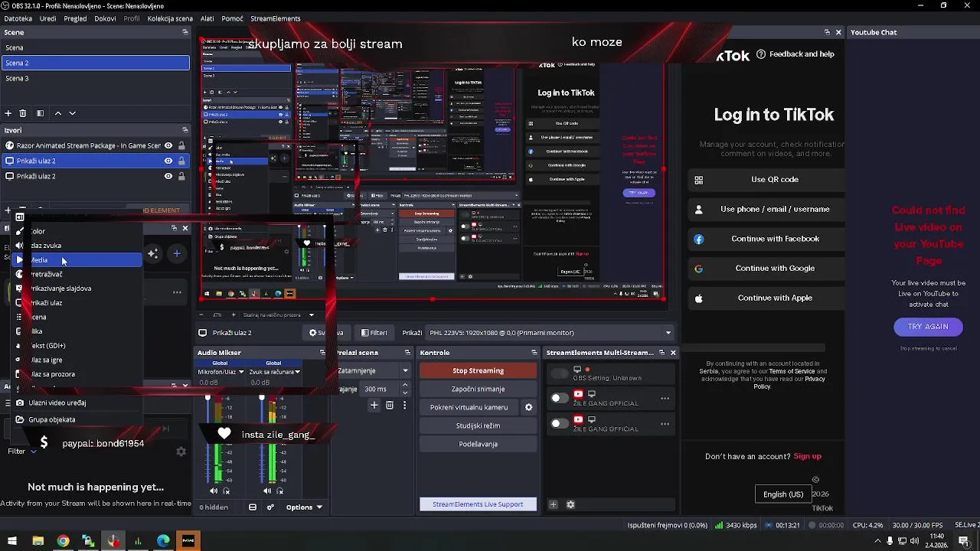Open advanced audio properties gear in Audio Mikser
The height and width of the screenshot is (551, 980).
click(x=270, y=507)
